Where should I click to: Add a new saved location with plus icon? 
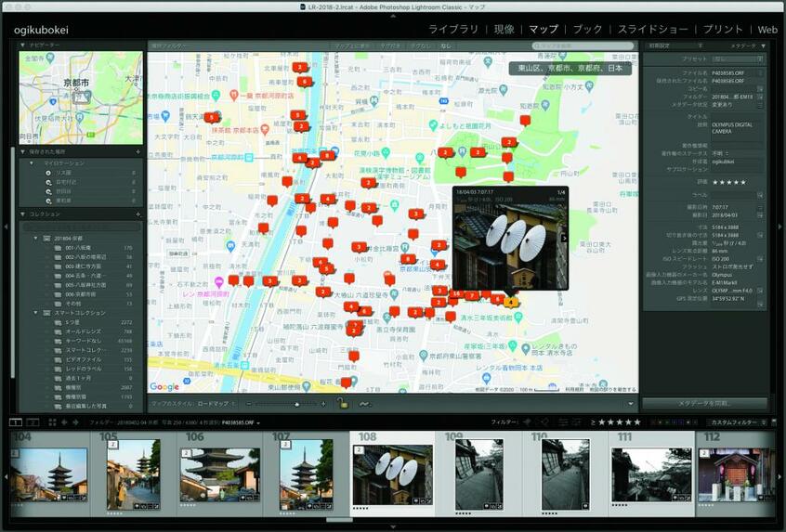point(138,151)
